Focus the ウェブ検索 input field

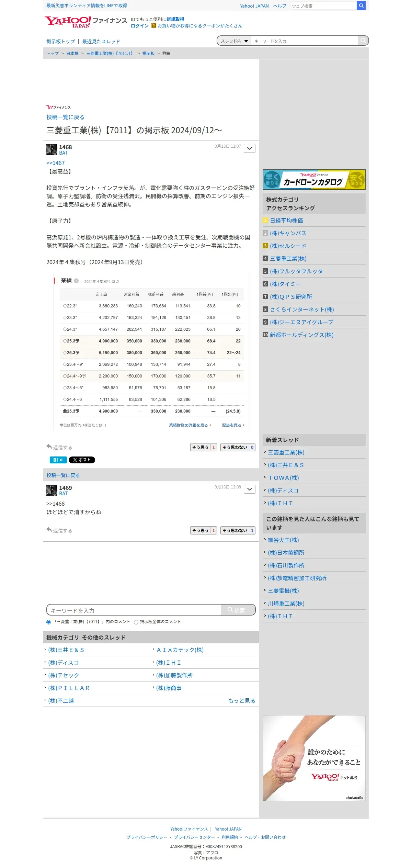click(x=324, y=5)
